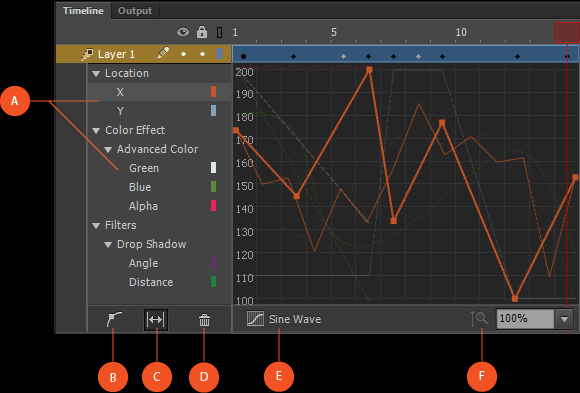Image resolution: width=580 pixels, height=393 pixels.
Task: Click the frame 5 label on ruler
Action: 334,32
